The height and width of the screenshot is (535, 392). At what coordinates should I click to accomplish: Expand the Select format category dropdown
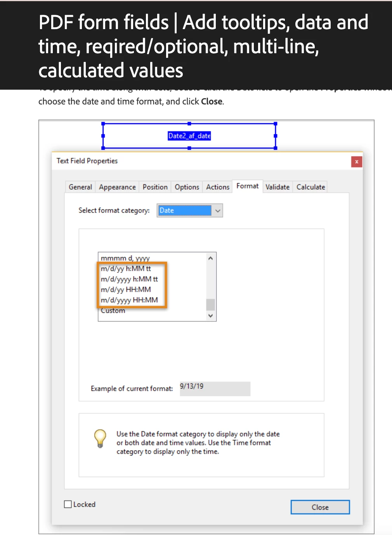tap(190, 210)
